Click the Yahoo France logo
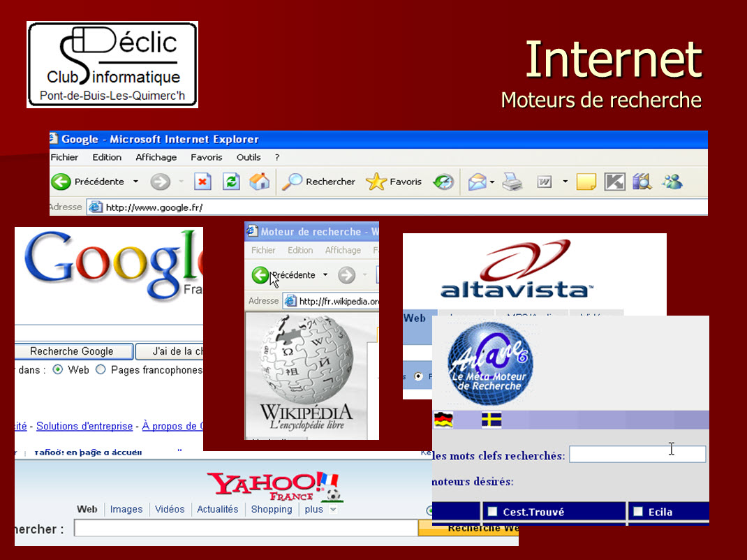This screenshot has height=560, width=747. (x=275, y=487)
